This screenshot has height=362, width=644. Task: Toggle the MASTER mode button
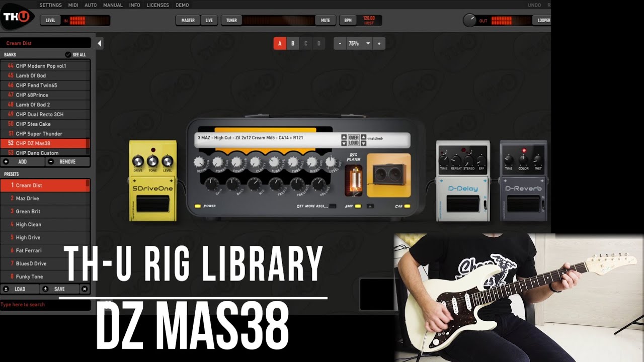click(x=188, y=21)
